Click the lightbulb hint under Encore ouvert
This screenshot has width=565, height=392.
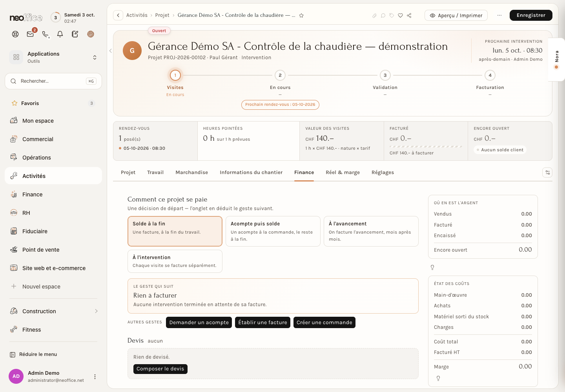[x=432, y=267]
